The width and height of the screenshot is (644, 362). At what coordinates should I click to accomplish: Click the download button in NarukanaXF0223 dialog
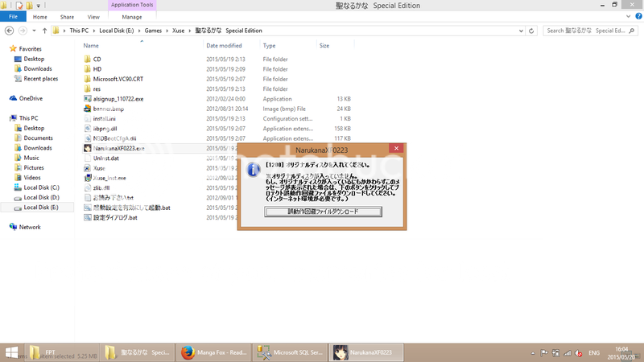323,212
